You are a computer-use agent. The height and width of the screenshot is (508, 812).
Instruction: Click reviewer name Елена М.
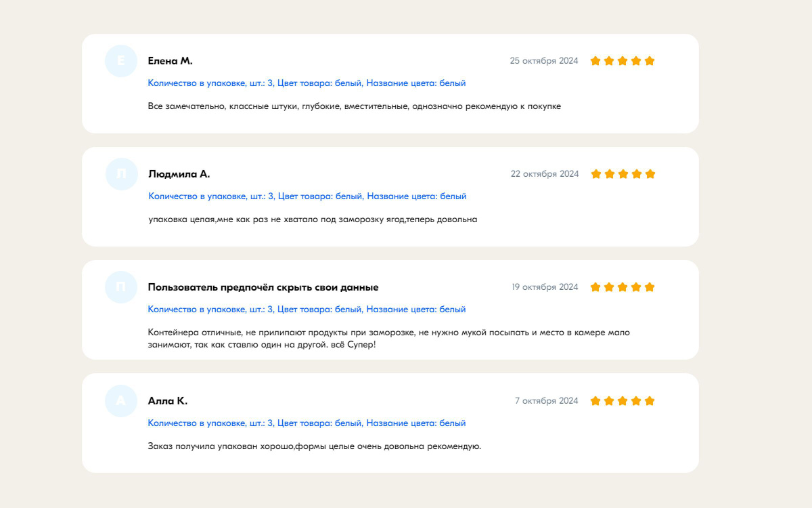(x=171, y=61)
